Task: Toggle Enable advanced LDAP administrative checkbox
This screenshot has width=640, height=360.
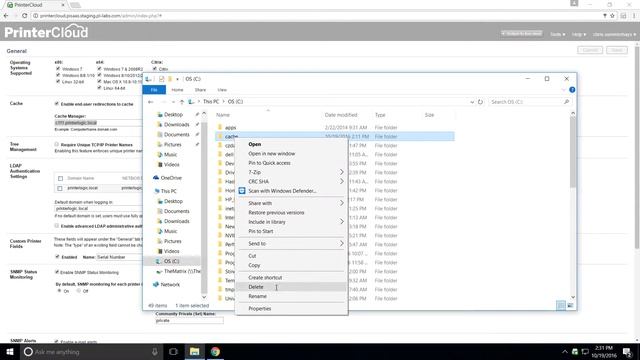Action: click(x=57, y=225)
